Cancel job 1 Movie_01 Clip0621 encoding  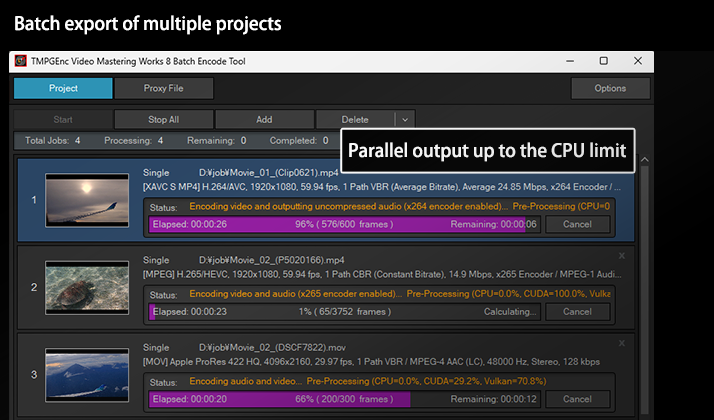(577, 224)
